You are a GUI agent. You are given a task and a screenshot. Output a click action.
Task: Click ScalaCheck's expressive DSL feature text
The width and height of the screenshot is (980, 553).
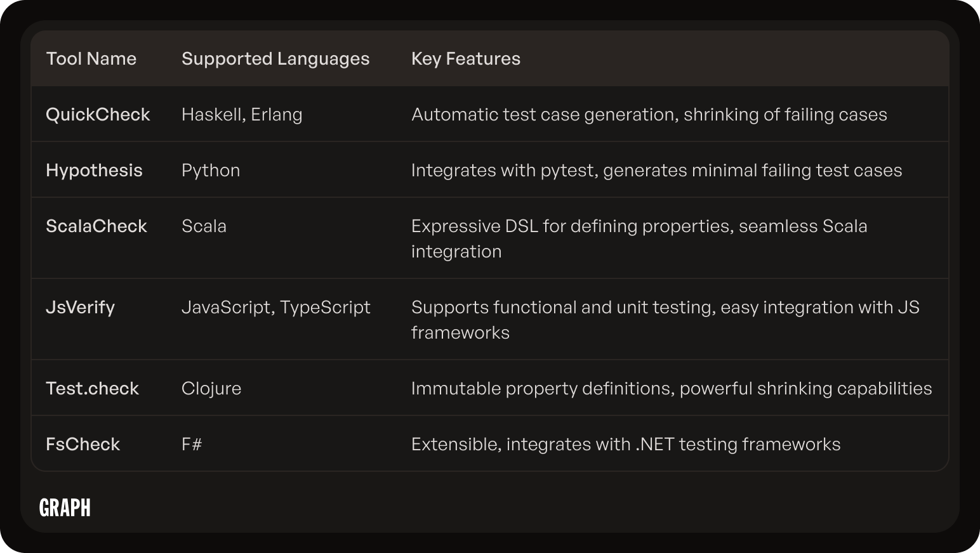click(x=639, y=239)
